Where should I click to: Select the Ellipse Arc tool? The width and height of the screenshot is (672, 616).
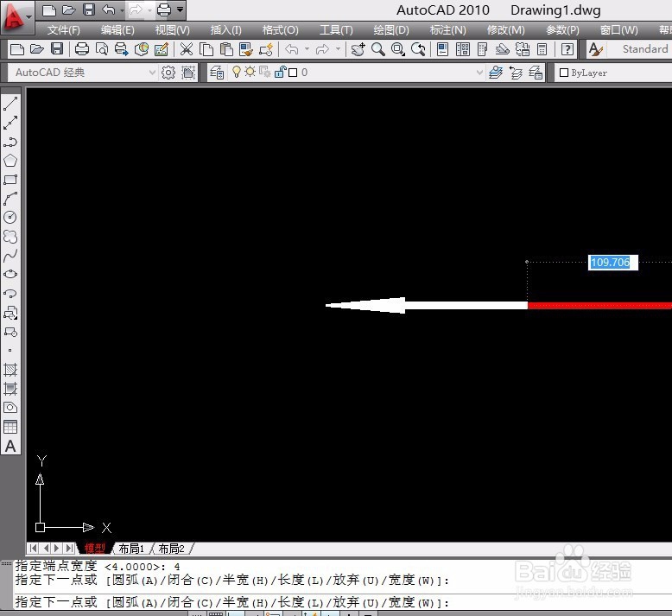10,294
